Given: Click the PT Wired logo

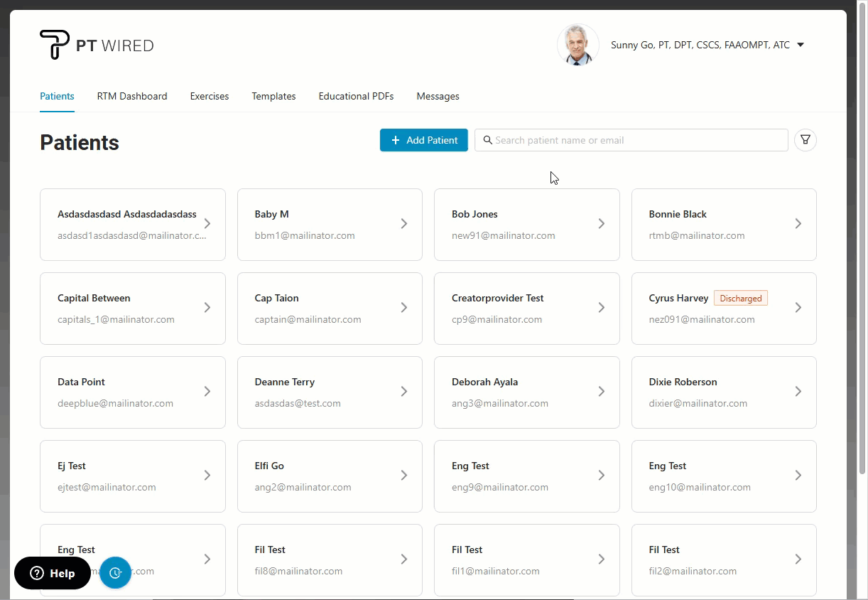Looking at the screenshot, I should click(96, 44).
